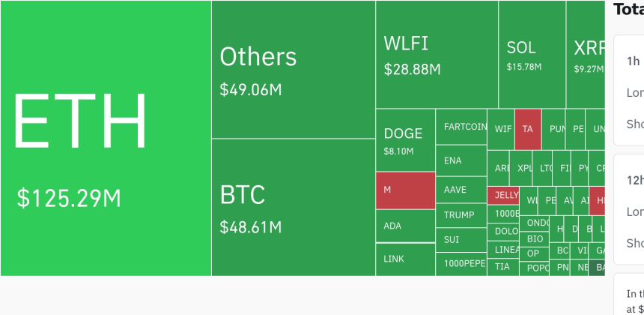The width and height of the screenshot is (644, 315).
Task: Click the 1h liquidation summary card
Action: [x=629, y=90]
